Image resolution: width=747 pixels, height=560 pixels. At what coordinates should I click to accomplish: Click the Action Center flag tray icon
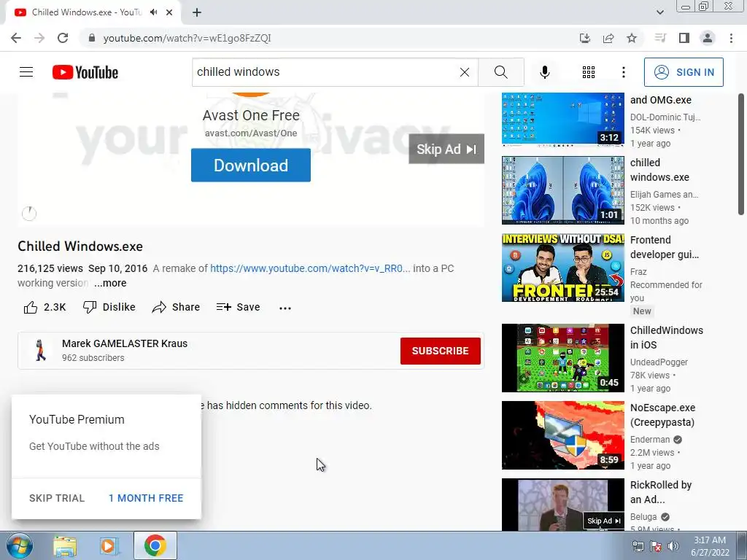656,546
